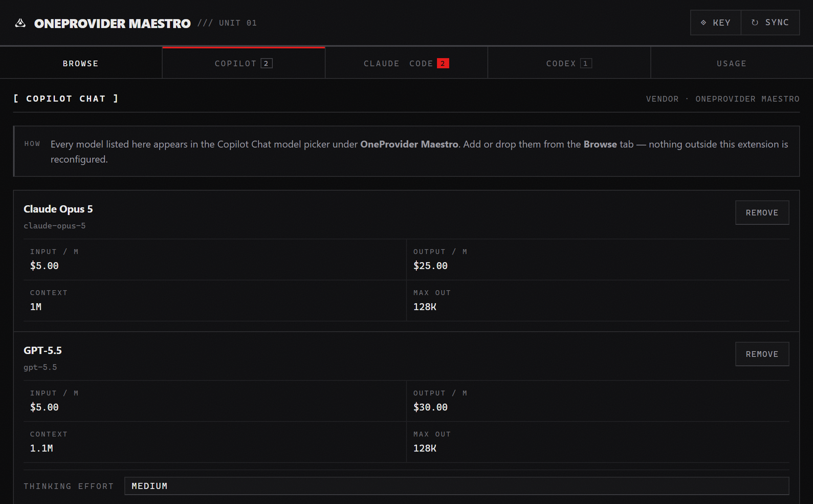Click the diamond key icon
Screen dimensions: 813x504
tap(703, 23)
